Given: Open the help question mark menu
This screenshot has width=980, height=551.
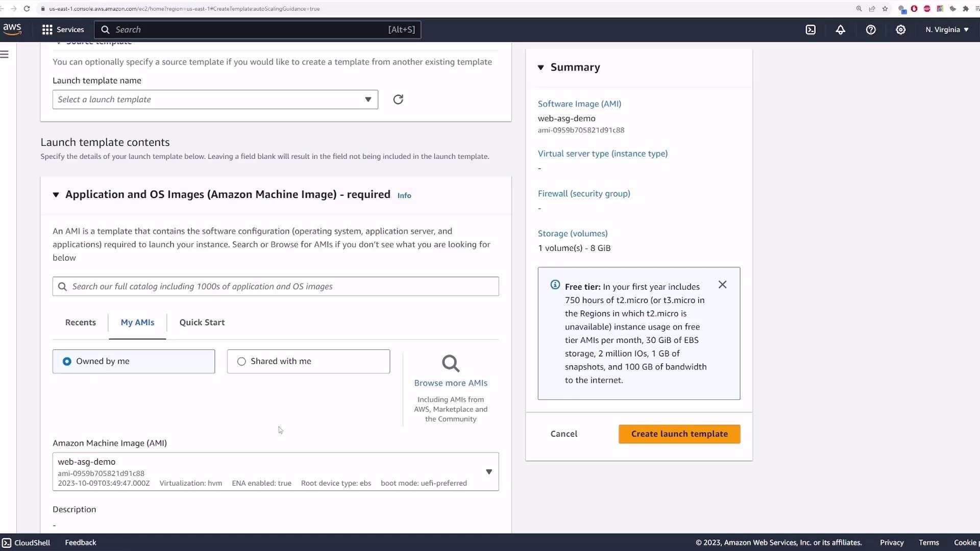Looking at the screenshot, I should tap(871, 30).
